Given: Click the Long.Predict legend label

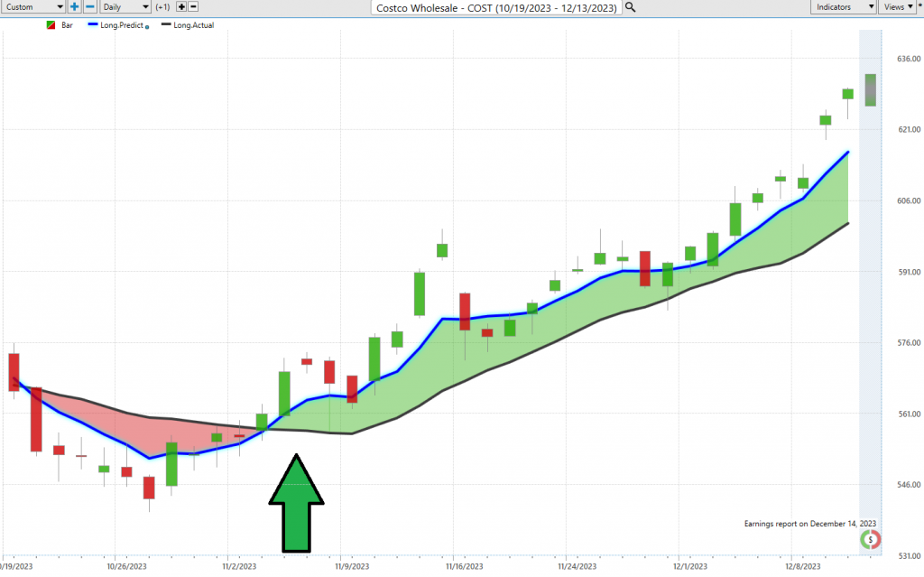Looking at the screenshot, I should click(122, 25).
